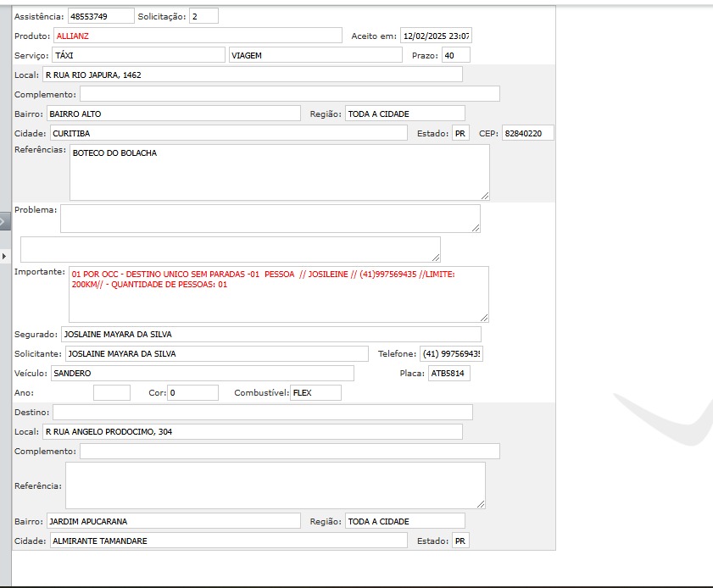Click the Referências box with BOTECO DO BOLACHA

[x=280, y=172]
